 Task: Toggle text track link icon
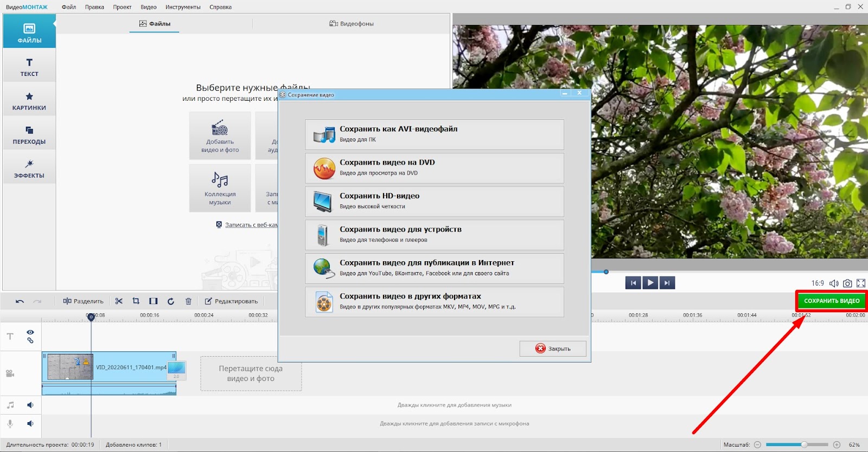pyautogui.click(x=30, y=340)
